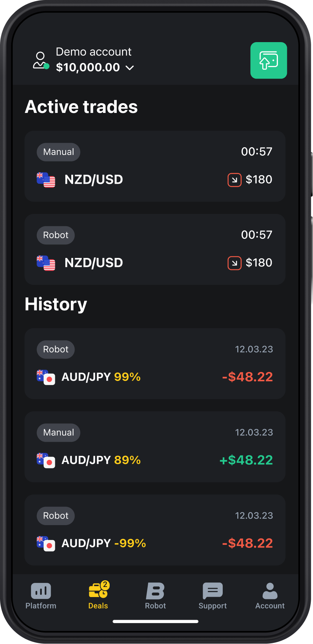Switch to the Support tab label
The height and width of the screenshot is (644, 313).
click(x=213, y=606)
